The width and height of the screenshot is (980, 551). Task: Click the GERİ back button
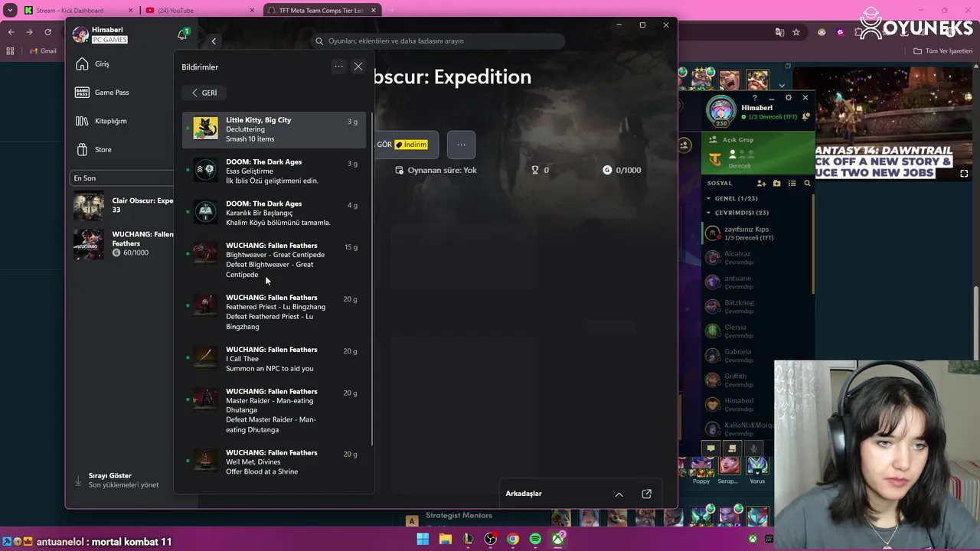coord(204,93)
